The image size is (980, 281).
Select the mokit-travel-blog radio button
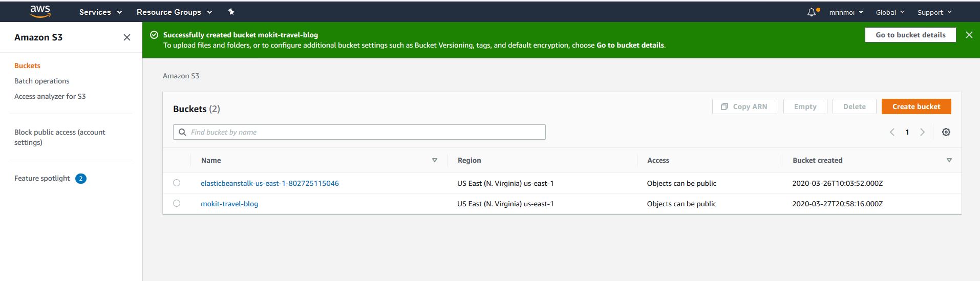(x=177, y=203)
